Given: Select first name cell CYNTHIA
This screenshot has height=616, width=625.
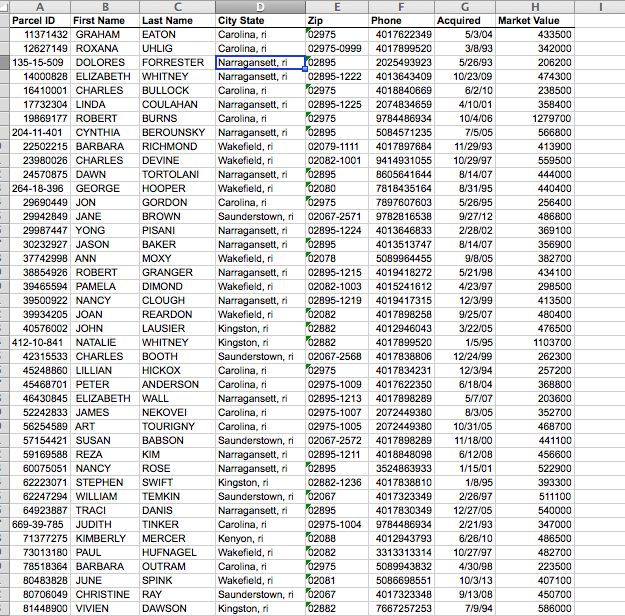Looking at the screenshot, I should 105,132.
